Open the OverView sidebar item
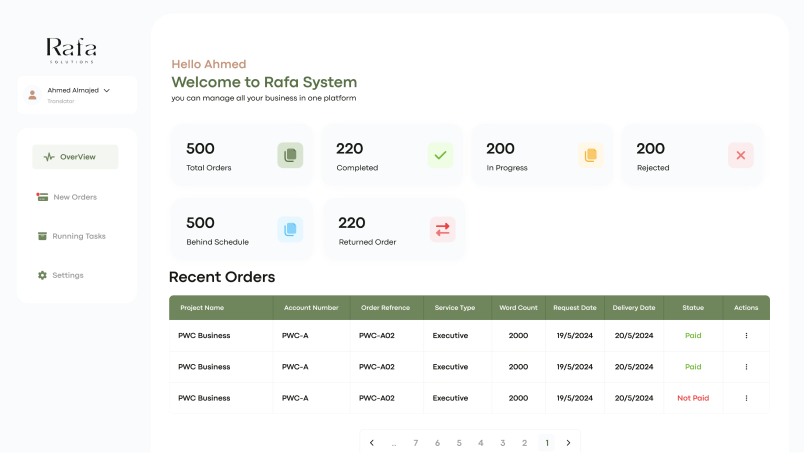The width and height of the screenshot is (805, 453). pos(75,157)
